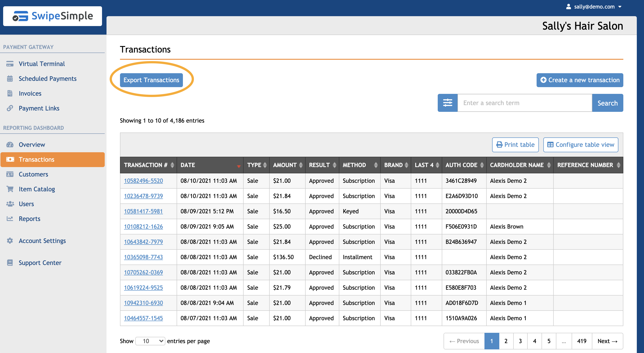
Task: Open Account Settings
Action: pos(42,241)
